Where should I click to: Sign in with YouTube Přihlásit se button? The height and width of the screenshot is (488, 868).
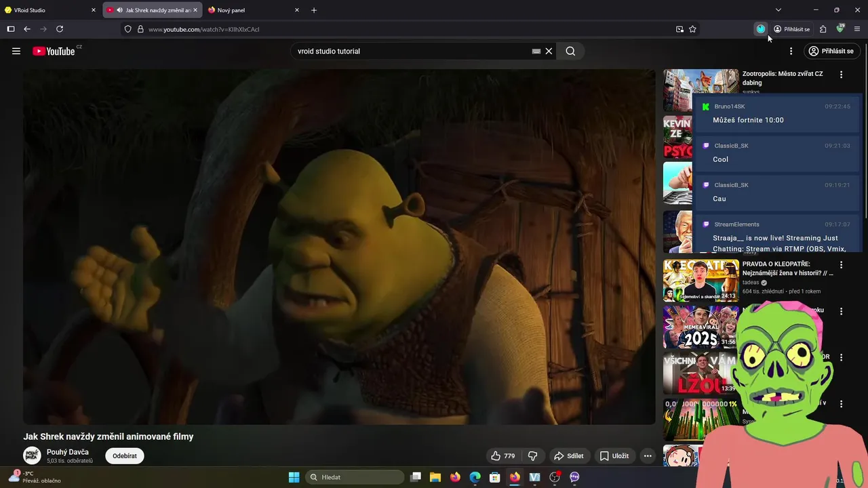(x=832, y=51)
